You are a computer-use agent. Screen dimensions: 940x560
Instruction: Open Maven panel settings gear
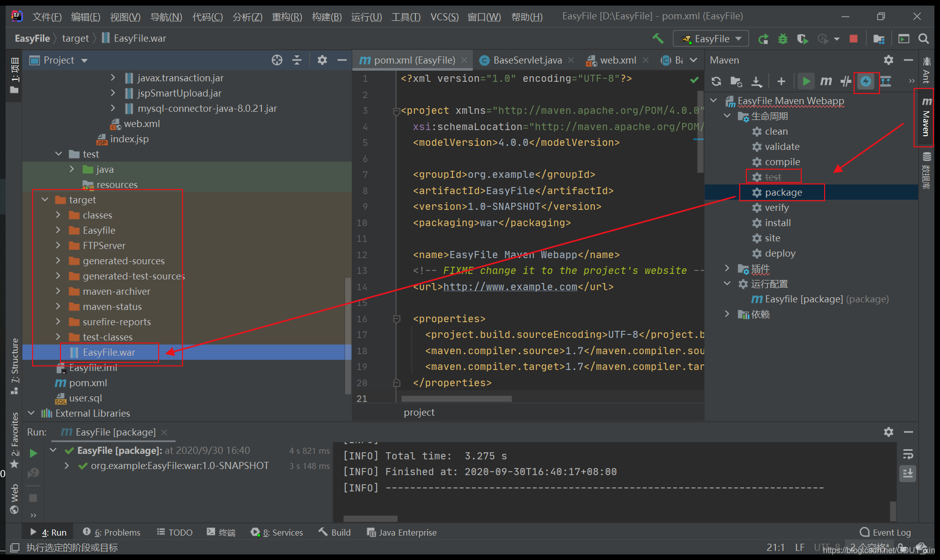pyautogui.click(x=889, y=60)
